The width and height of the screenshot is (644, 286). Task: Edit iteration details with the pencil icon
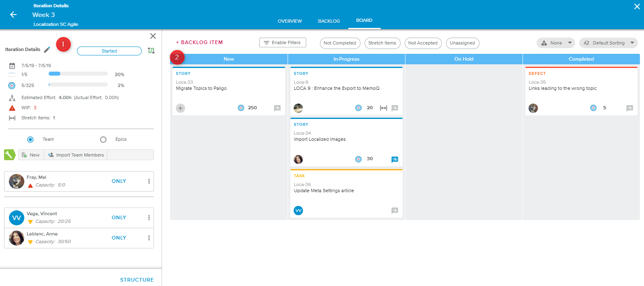[47, 50]
